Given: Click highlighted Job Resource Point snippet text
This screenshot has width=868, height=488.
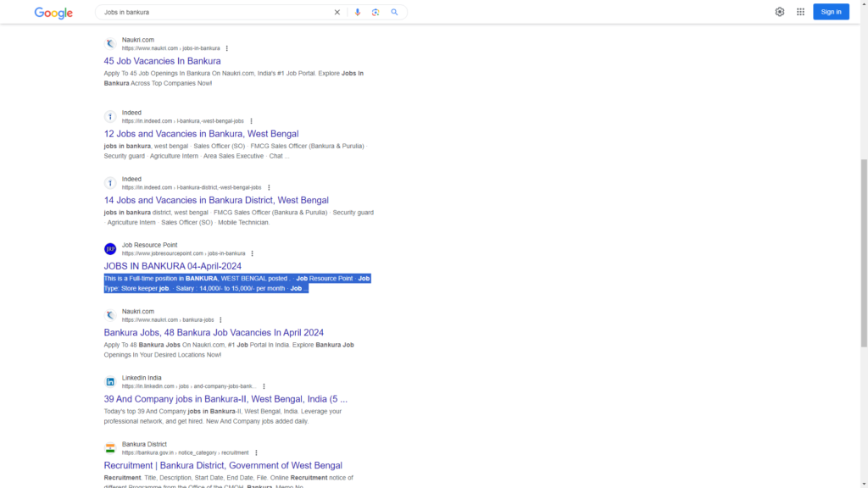Looking at the screenshot, I should [237, 283].
